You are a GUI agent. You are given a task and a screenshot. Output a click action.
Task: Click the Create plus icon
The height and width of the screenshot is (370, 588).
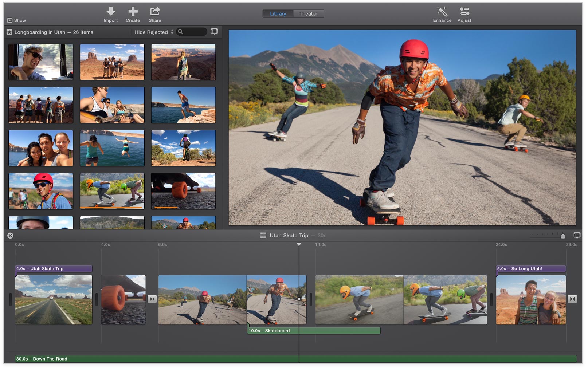point(133,11)
